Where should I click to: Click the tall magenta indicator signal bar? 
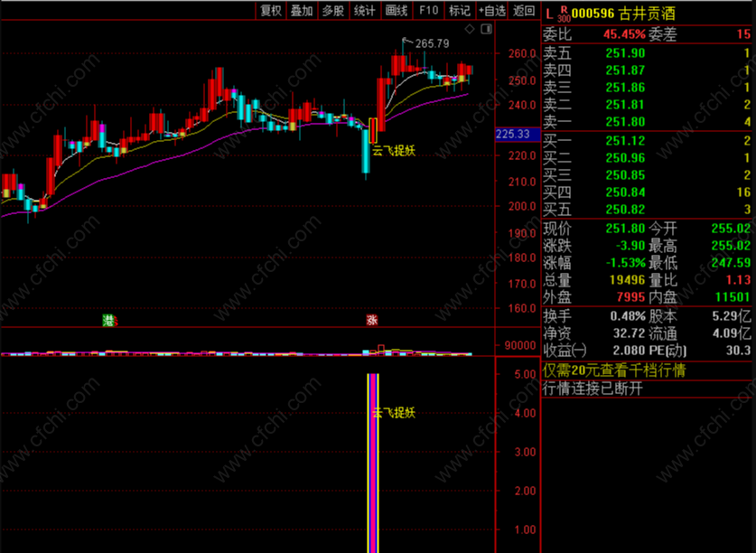pyautogui.click(x=373, y=463)
